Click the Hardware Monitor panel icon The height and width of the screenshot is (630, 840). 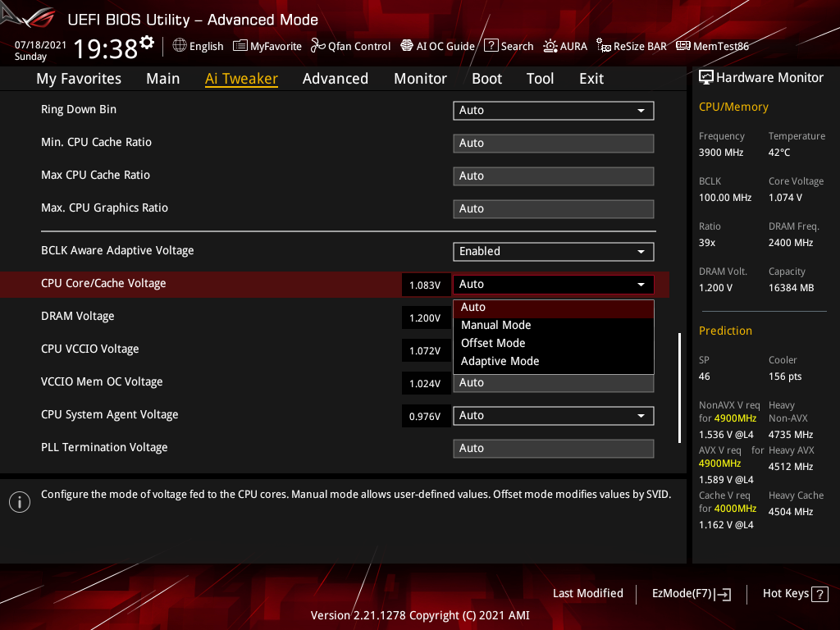707,76
